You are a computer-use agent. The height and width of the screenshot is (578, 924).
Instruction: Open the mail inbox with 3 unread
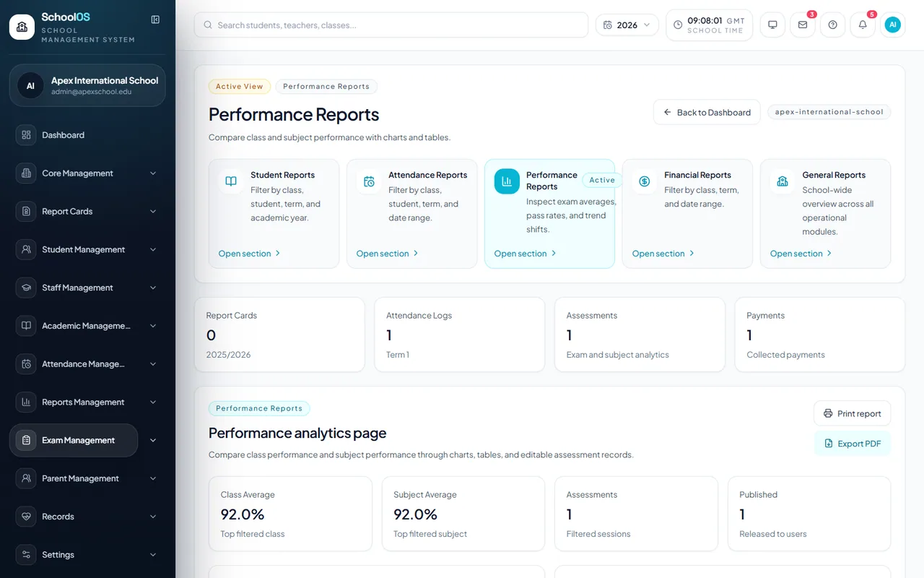pos(803,25)
